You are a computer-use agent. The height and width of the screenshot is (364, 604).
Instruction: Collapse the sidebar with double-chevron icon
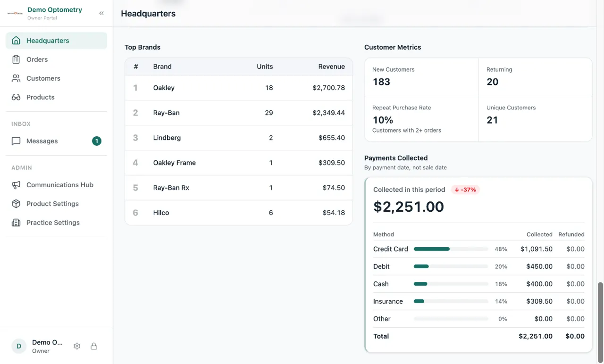[x=101, y=13]
